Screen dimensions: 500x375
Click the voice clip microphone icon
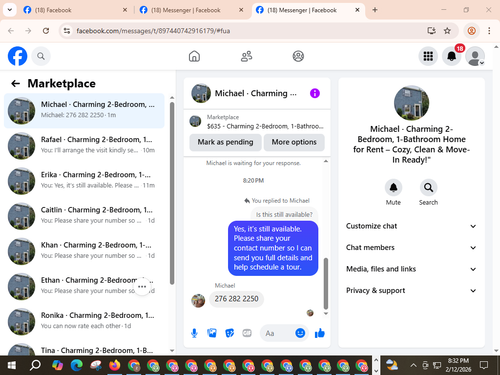point(194,333)
